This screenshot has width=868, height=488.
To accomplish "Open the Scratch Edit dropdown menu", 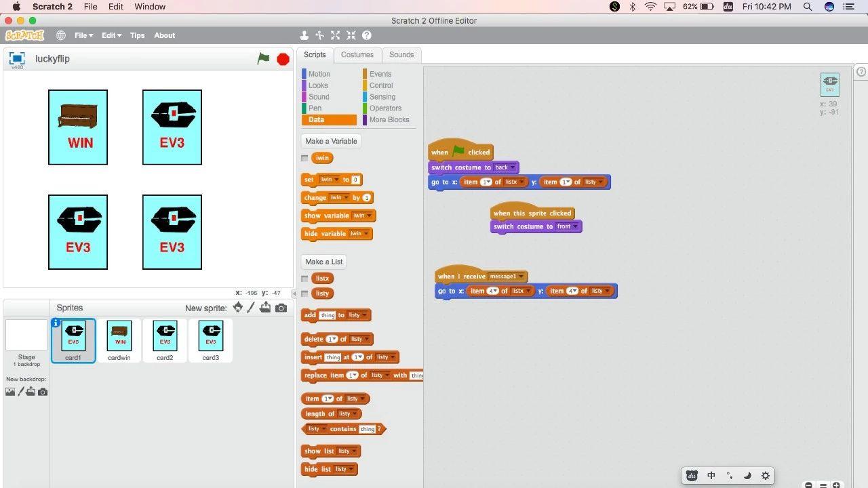I will coord(111,35).
